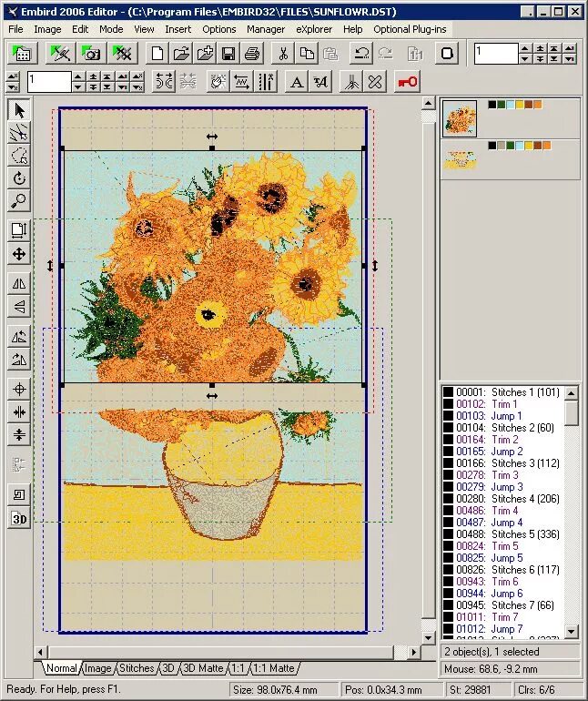Image resolution: width=588 pixels, height=701 pixels.
Task: Copy selection with the copy icon
Action: point(307,54)
